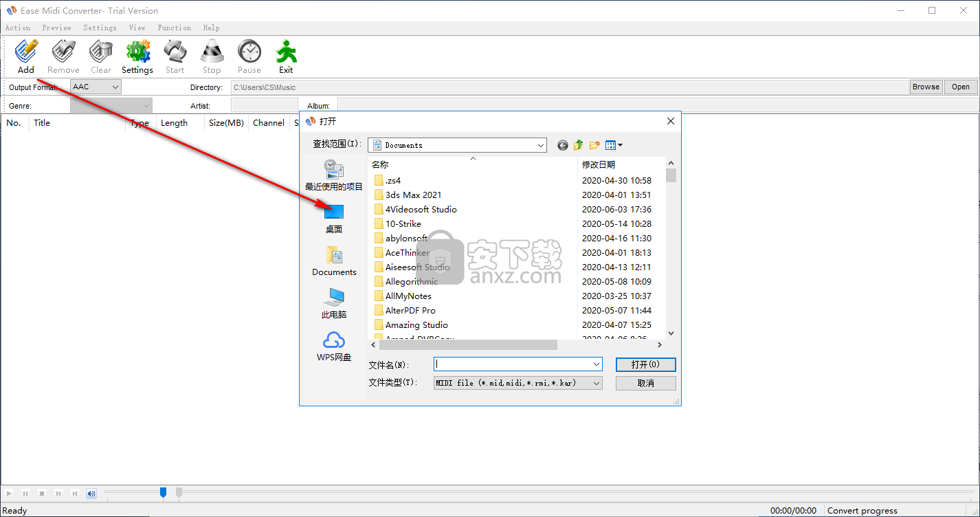This screenshot has height=517, width=980.
Task: Click the play button in the player bar
Action: click(x=9, y=493)
